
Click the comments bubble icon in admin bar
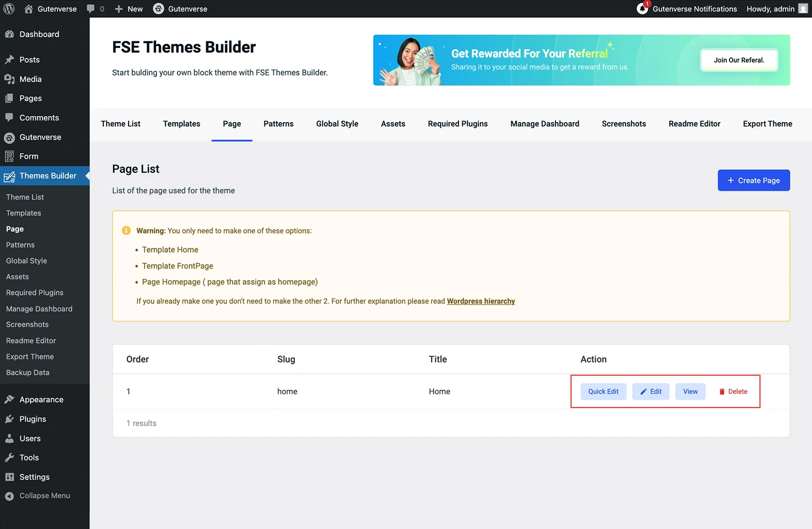[91, 9]
